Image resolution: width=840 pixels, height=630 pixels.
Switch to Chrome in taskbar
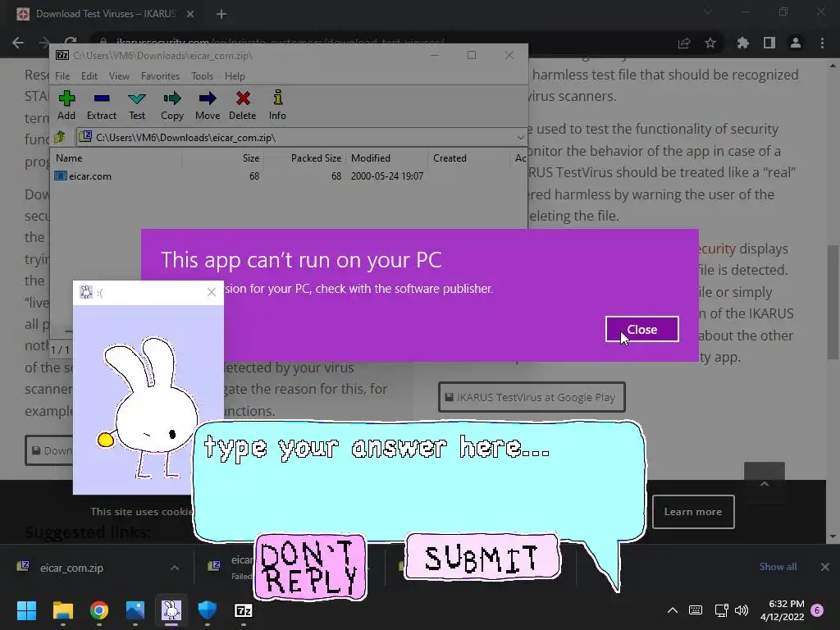click(99, 610)
